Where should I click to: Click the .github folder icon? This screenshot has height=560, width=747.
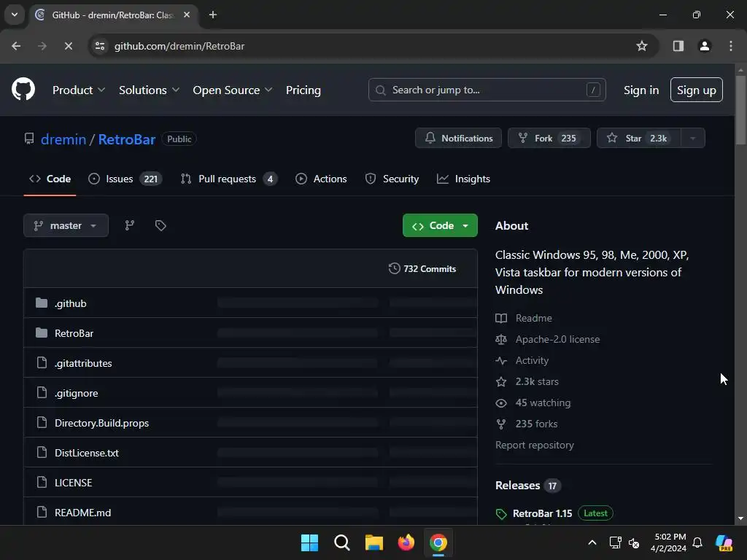tap(42, 303)
